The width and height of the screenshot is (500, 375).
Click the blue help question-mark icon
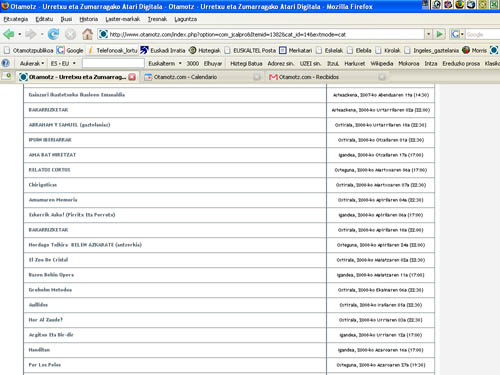[6, 63]
